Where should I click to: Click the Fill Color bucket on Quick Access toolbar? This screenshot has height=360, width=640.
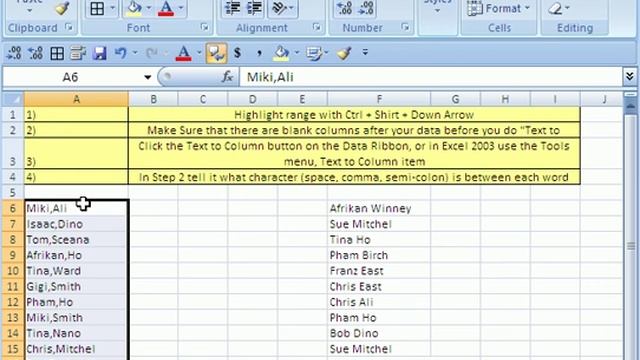(x=281, y=53)
